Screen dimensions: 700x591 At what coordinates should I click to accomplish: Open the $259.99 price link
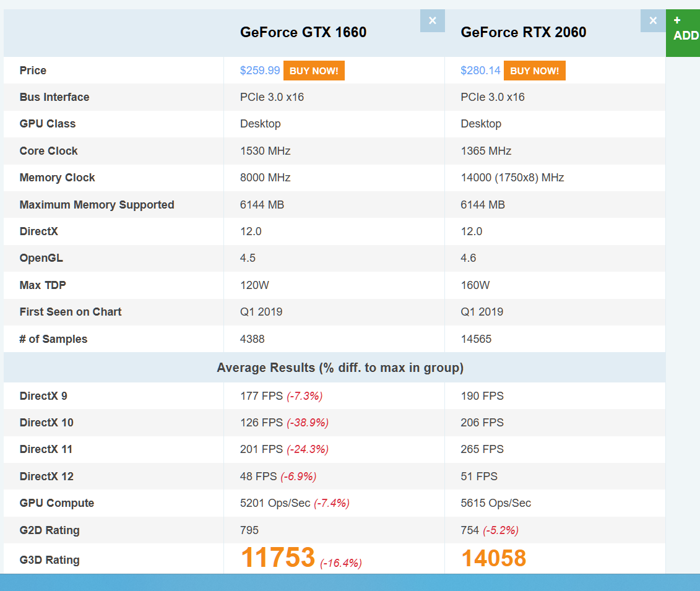[260, 71]
